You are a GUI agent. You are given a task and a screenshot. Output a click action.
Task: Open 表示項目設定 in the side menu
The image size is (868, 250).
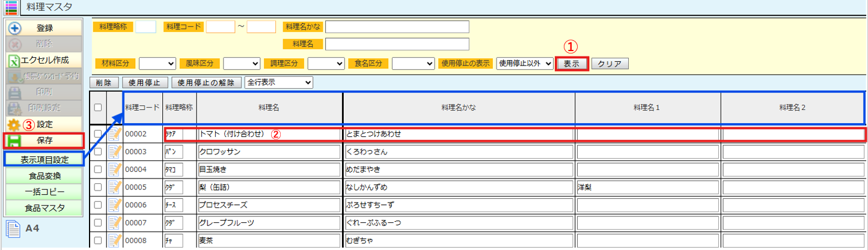pyautogui.click(x=44, y=160)
